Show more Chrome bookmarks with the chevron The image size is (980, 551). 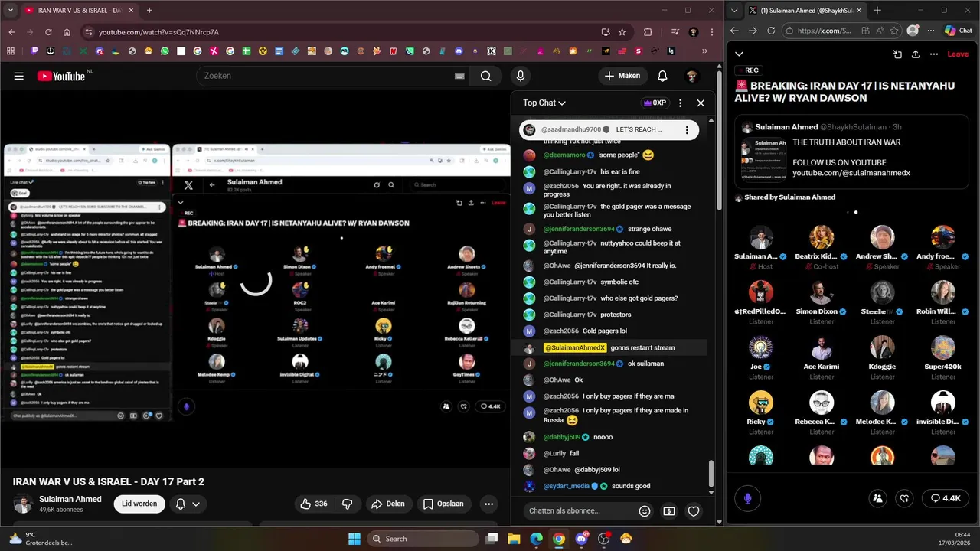click(704, 51)
